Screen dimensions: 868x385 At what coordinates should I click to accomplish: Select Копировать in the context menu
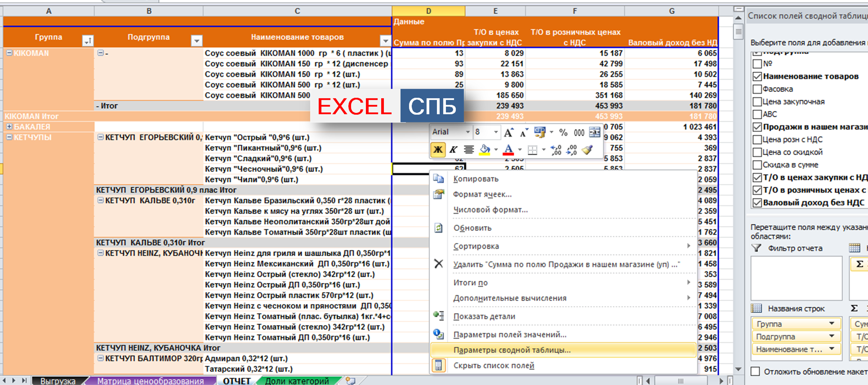(x=476, y=179)
